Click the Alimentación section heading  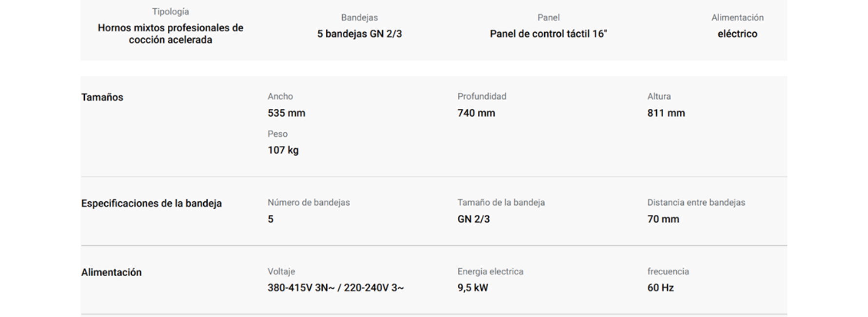pyautogui.click(x=111, y=272)
